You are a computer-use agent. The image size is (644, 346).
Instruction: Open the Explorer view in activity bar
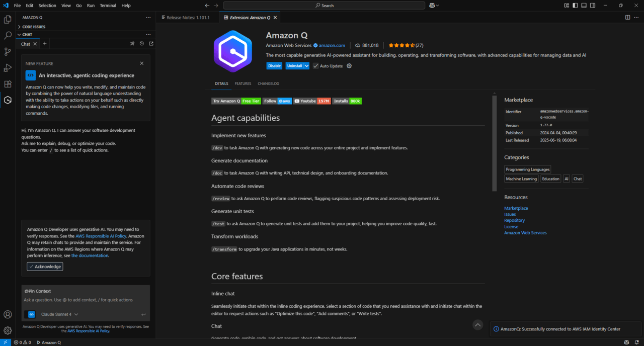click(x=8, y=20)
